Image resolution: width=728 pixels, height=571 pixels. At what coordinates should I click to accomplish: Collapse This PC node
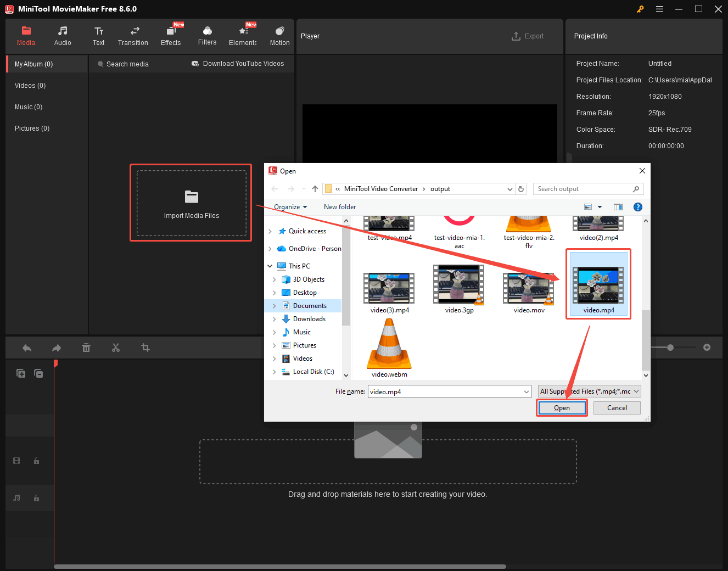pos(270,266)
